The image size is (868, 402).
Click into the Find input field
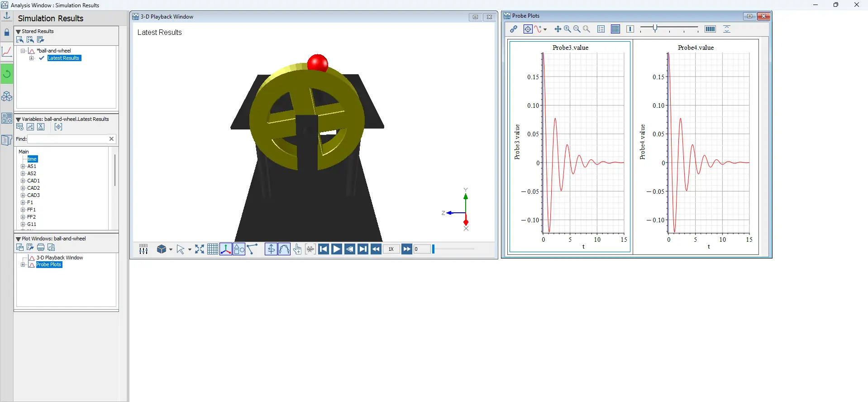click(67, 139)
